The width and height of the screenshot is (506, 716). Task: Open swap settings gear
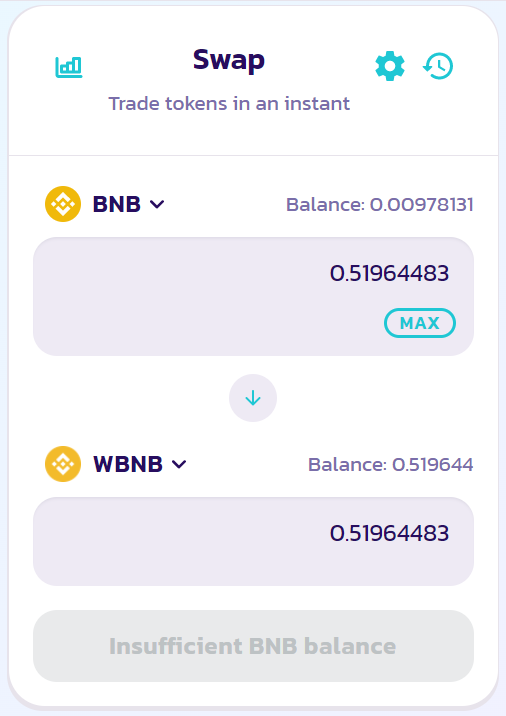coord(390,66)
